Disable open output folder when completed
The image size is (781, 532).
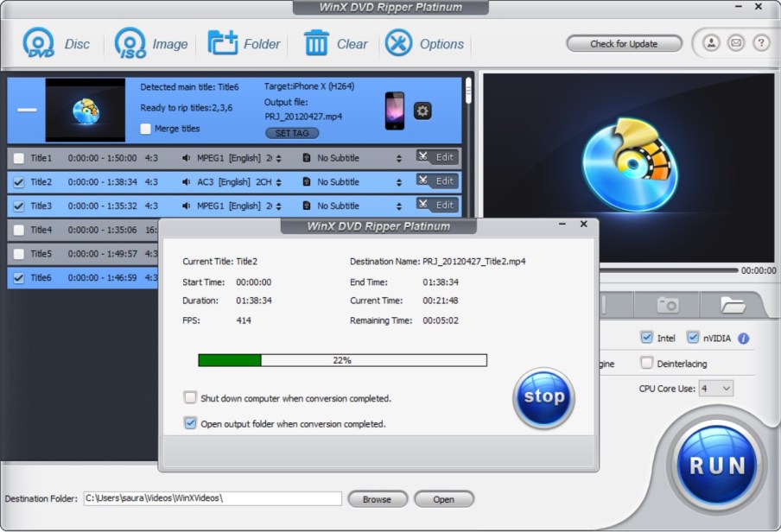[x=190, y=423]
